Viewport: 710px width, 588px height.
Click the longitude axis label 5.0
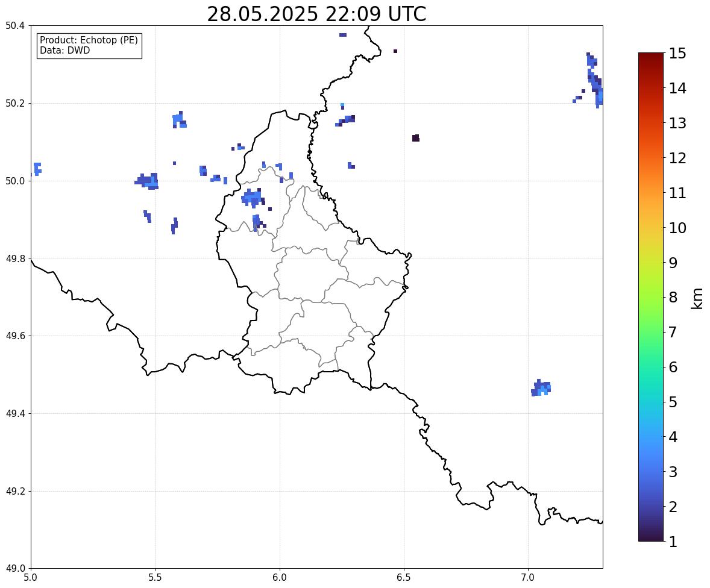point(31,578)
